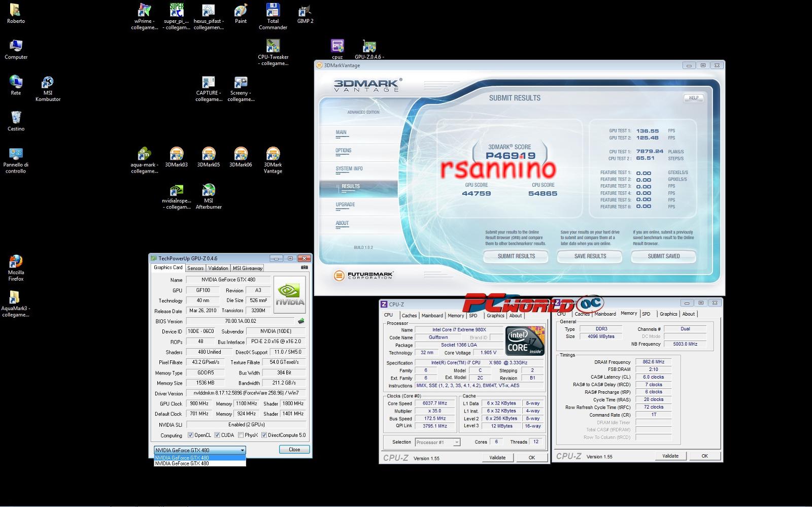Open the wPrime desktop shortcut
This screenshot has height=507, width=812.
145,17
